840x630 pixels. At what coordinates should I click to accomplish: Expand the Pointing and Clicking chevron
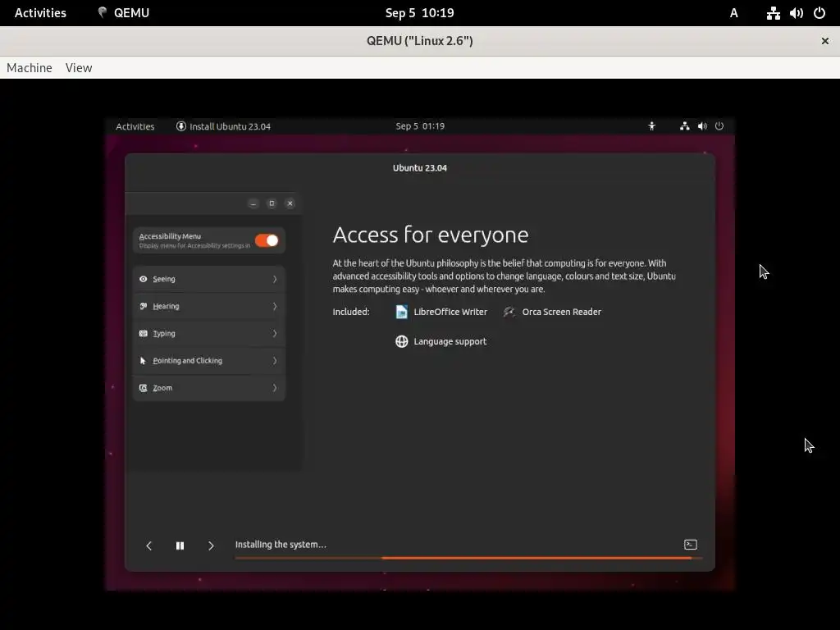pos(275,361)
